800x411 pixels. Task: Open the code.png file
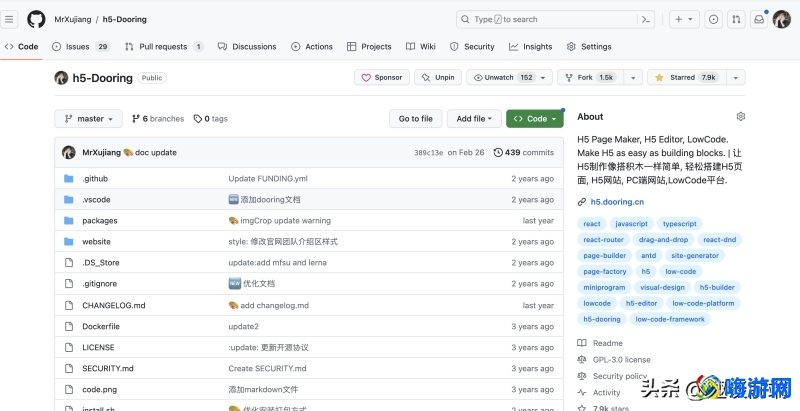click(x=99, y=390)
